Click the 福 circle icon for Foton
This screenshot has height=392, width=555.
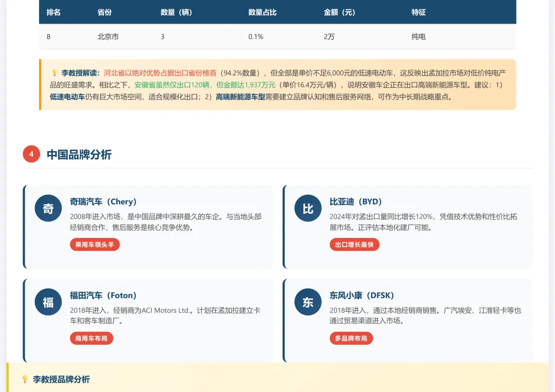[x=48, y=302]
